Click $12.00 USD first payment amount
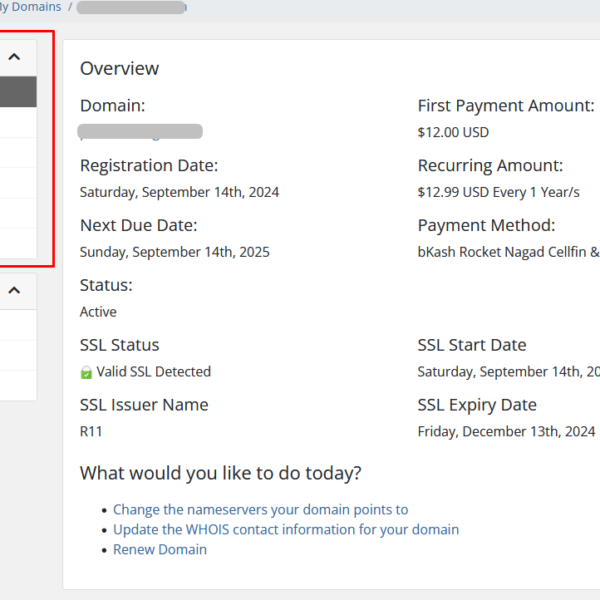600x600 pixels. pos(453,132)
